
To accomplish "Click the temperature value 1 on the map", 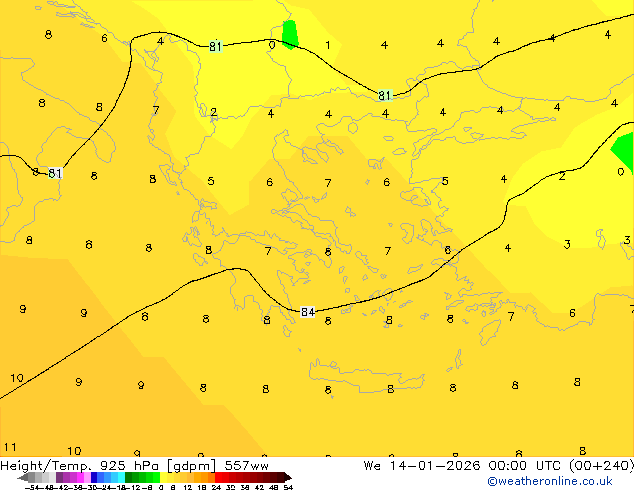I will pyautogui.click(x=328, y=45).
